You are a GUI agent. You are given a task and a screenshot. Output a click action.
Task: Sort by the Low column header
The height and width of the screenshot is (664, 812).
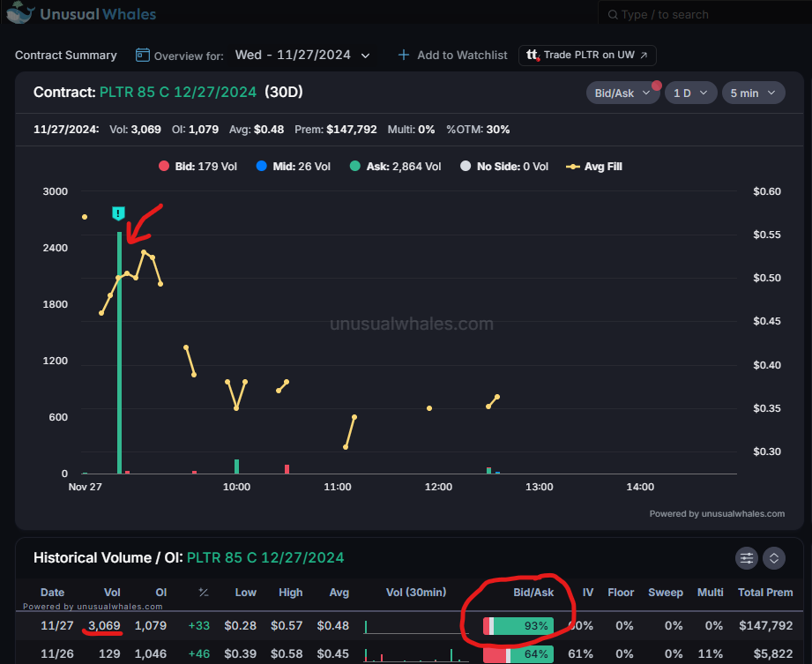[245, 592]
